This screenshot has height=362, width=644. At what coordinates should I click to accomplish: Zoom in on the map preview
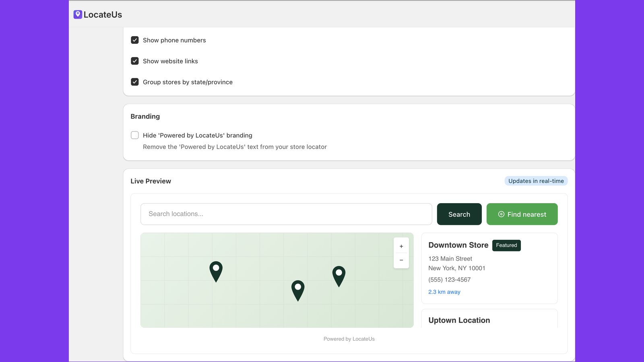[401, 246]
